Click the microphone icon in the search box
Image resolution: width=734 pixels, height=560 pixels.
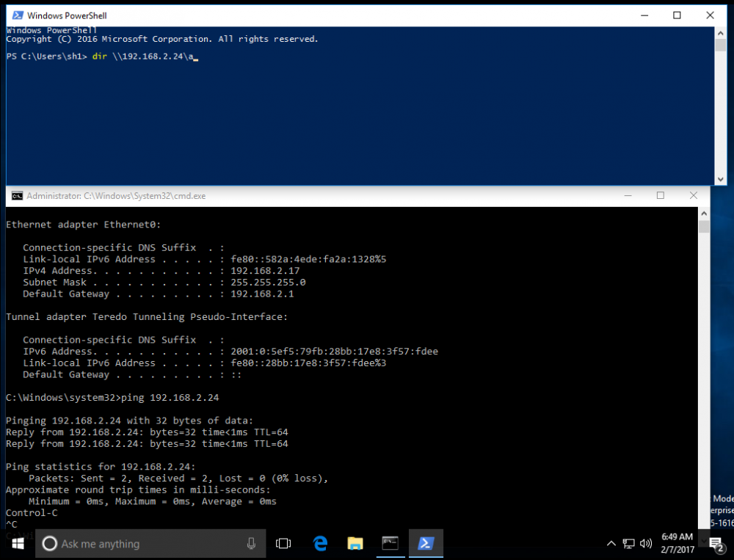251,544
